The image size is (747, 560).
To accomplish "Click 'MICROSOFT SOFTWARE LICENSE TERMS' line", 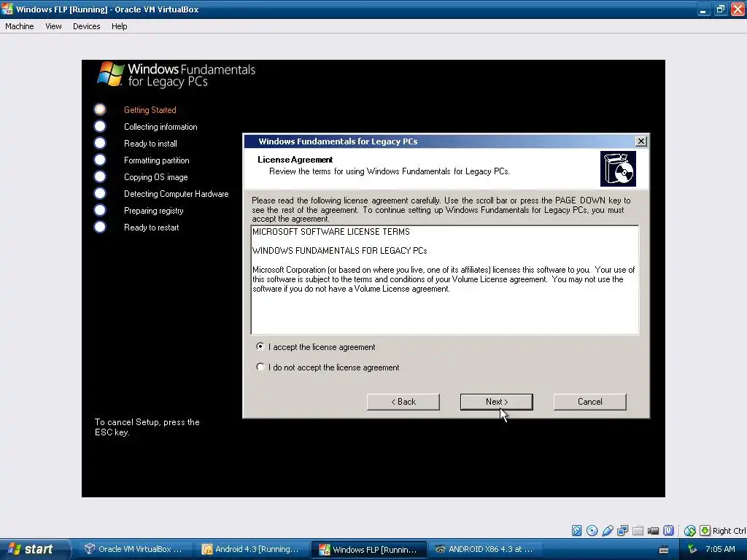I will click(330, 232).
